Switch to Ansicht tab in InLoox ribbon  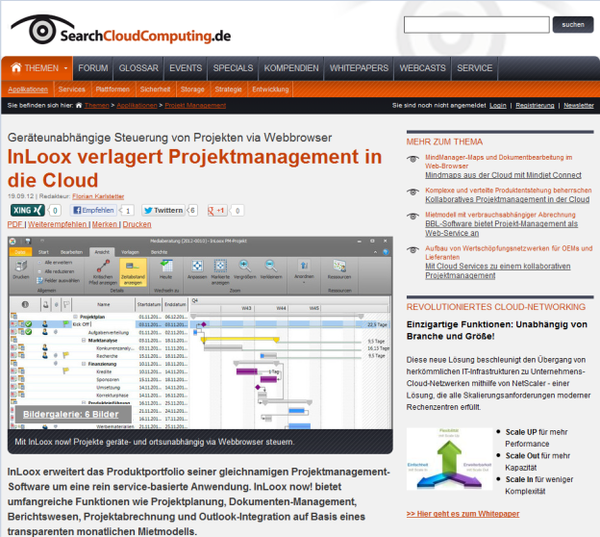[102, 252]
